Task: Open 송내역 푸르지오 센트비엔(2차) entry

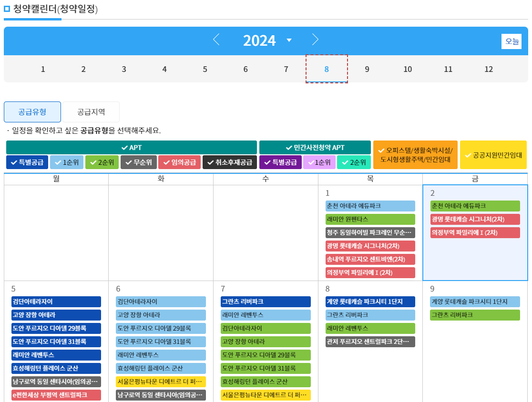Action: coord(370,259)
